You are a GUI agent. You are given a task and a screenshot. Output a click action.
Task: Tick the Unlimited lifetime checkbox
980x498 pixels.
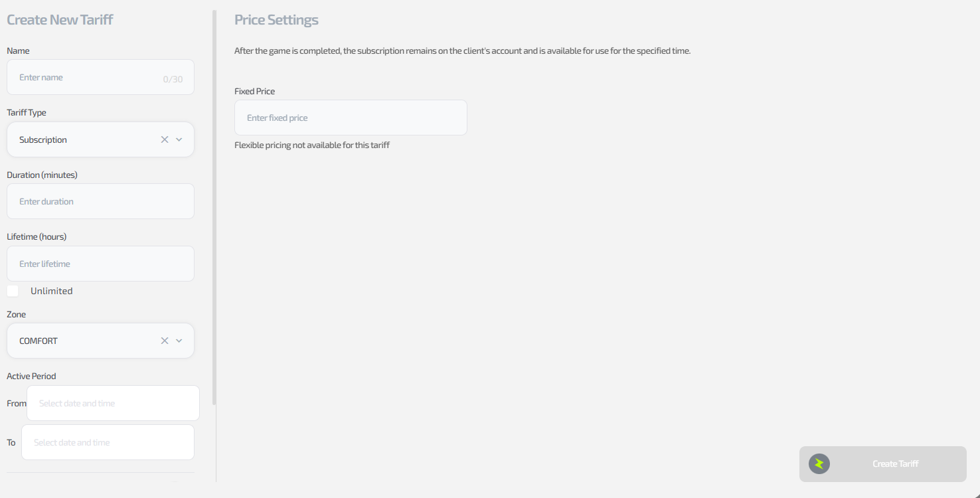tap(13, 291)
